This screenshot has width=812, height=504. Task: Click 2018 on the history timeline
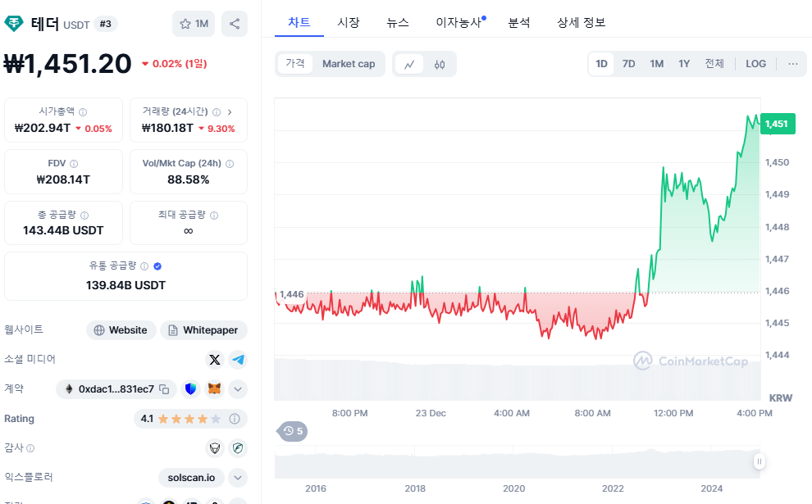[415, 488]
